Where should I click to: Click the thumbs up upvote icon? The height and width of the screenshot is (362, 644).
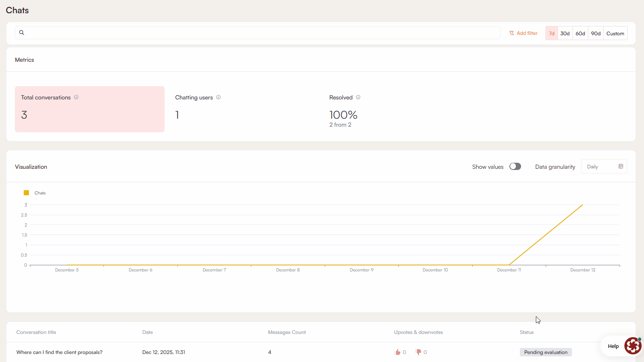coord(398,352)
